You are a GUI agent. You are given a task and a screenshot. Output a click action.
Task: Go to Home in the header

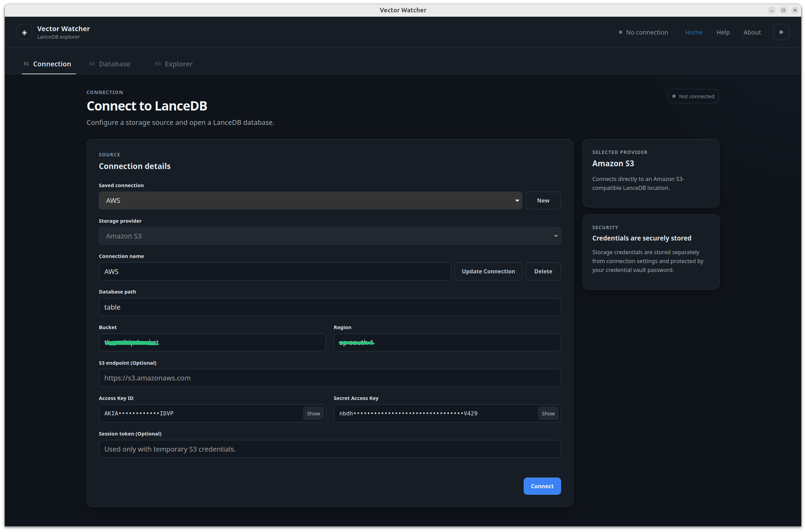tap(694, 32)
